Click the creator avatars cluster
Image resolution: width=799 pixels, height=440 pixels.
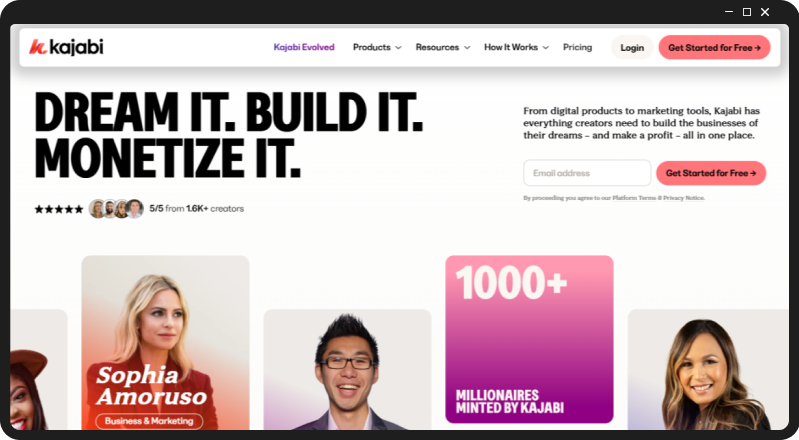click(116, 209)
